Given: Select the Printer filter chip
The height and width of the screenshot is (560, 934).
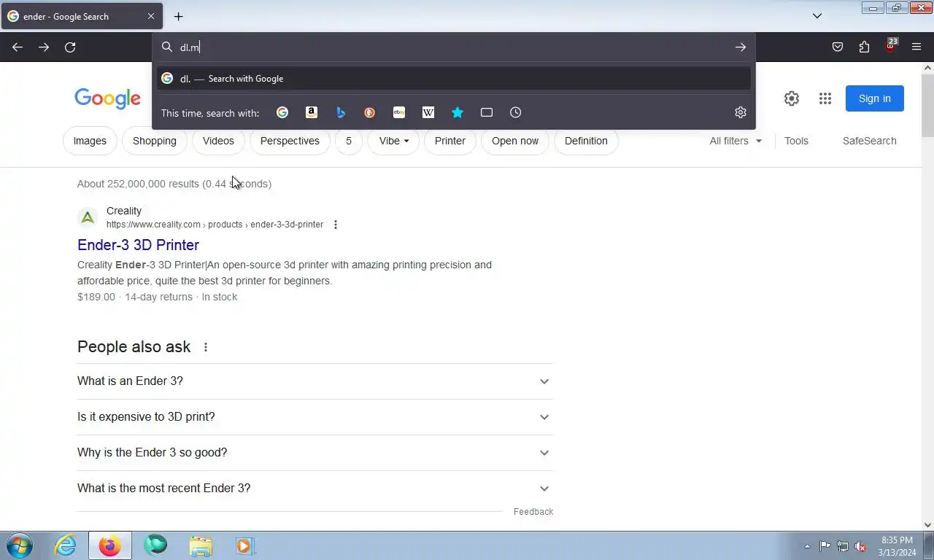Looking at the screenshot, I should pos(450,141).
